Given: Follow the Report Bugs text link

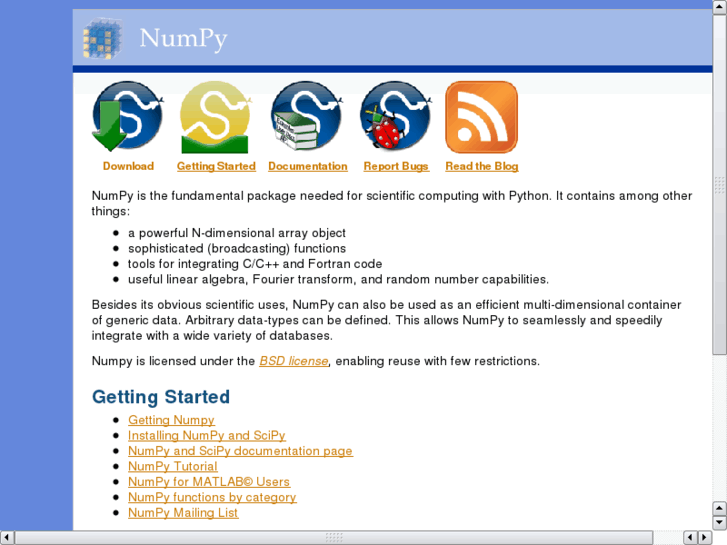Looking at the screenshot, I should click(x=396, y=166).
